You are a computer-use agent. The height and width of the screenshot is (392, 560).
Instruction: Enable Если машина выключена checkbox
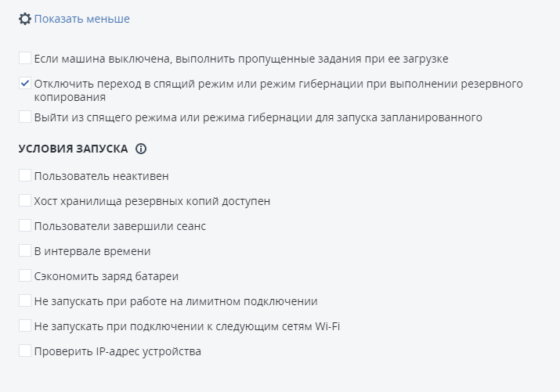tap(25, 58)
